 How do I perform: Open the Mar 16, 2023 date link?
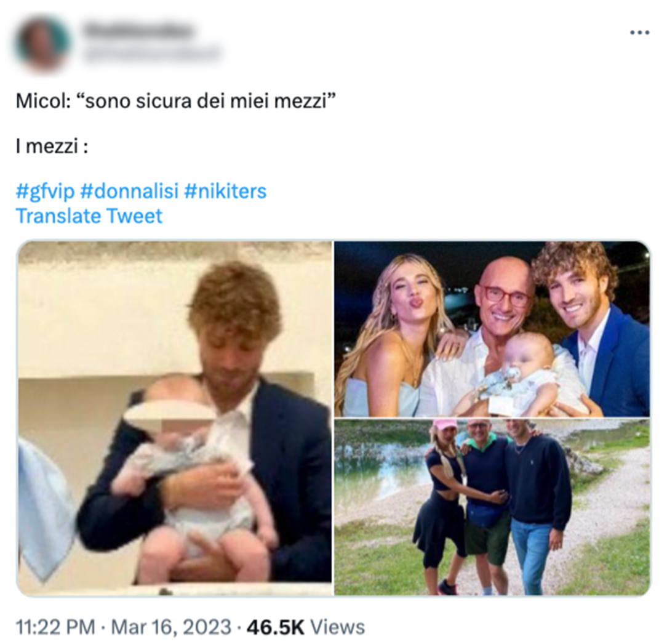(172, 627)
